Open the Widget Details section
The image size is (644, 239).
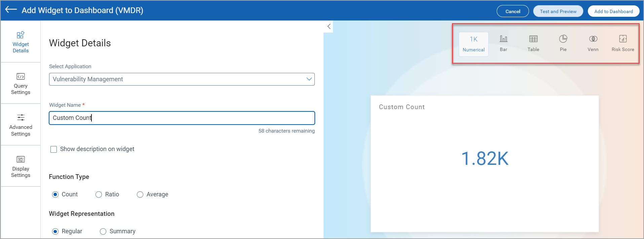(21, 42)
